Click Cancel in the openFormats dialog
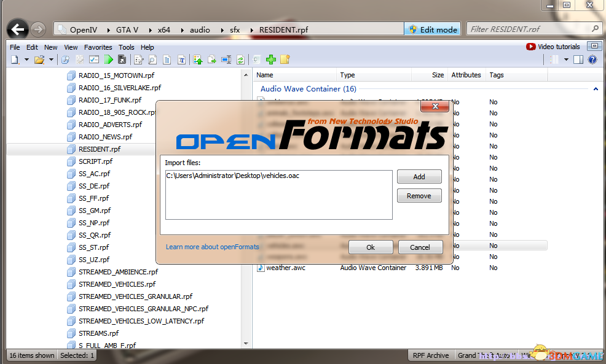Image resolution: width=606 pixels, height=364 pixels. [420, 247]
